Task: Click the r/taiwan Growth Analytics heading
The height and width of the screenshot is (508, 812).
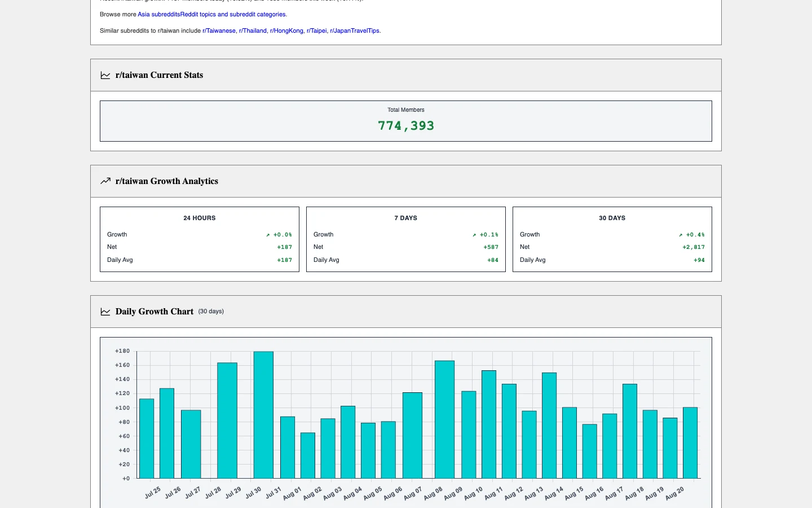Action: (167, 181)
